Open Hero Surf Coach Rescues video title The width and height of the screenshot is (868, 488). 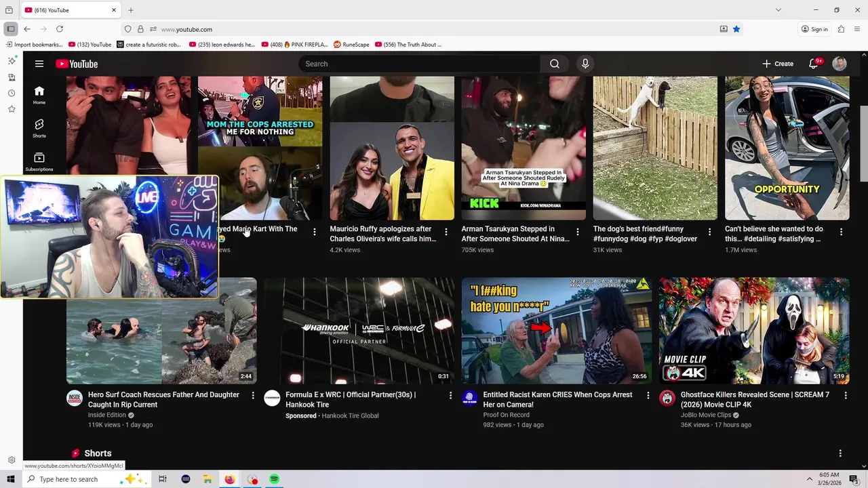163,400
